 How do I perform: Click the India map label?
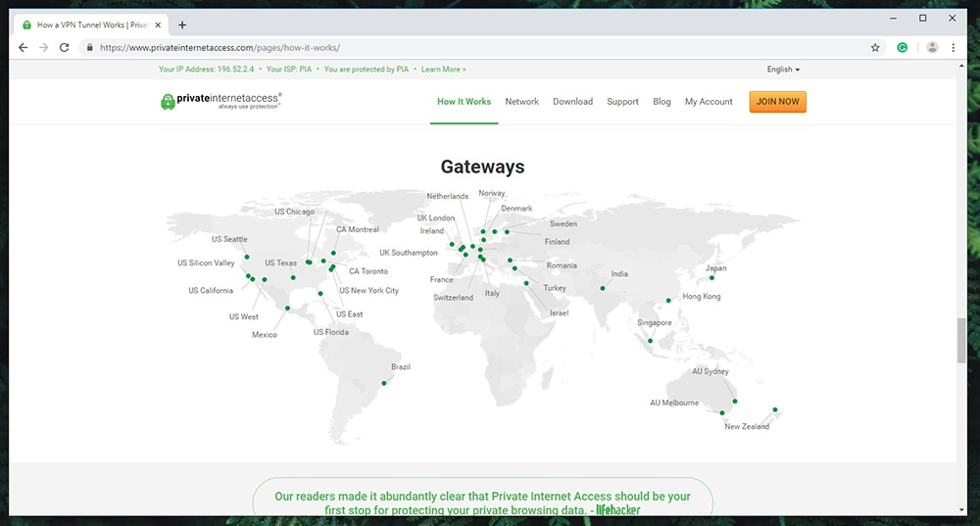(x=619, y=273)
